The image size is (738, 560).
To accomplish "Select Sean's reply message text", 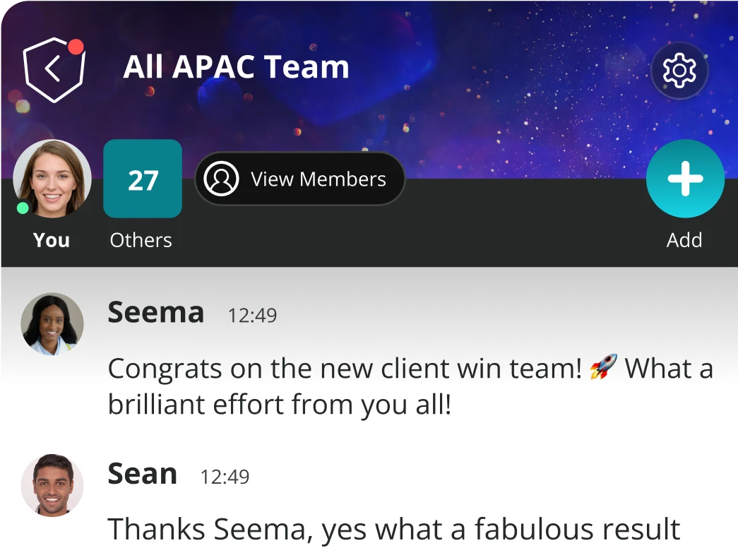I will (393, 530).
